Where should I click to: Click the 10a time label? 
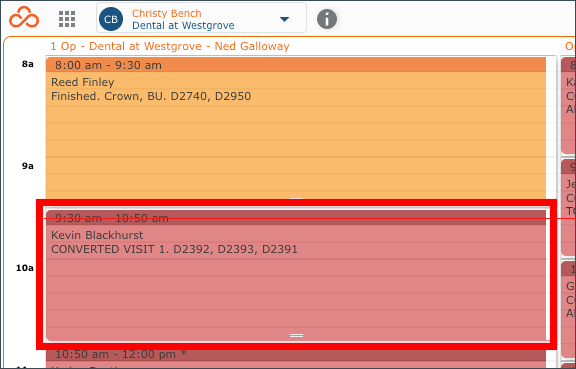(x=25, y=268)
